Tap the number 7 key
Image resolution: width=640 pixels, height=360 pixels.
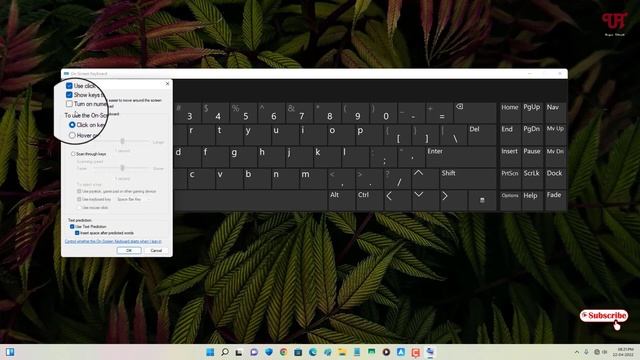coord(300,112)
